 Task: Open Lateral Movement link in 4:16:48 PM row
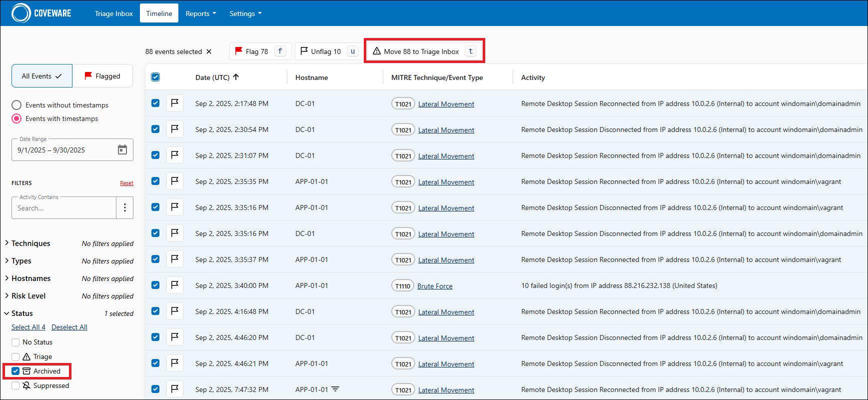pos(446,312)
